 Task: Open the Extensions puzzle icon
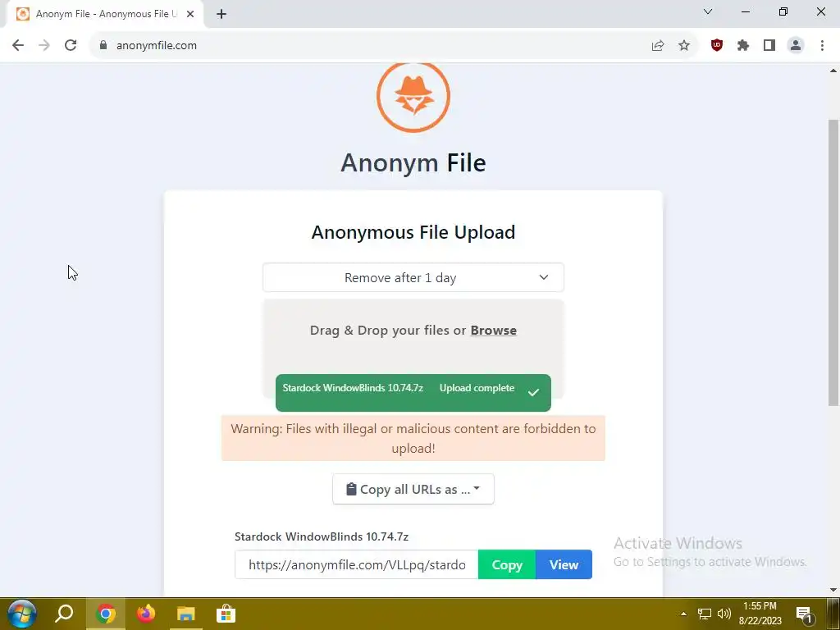pos(742,46)
